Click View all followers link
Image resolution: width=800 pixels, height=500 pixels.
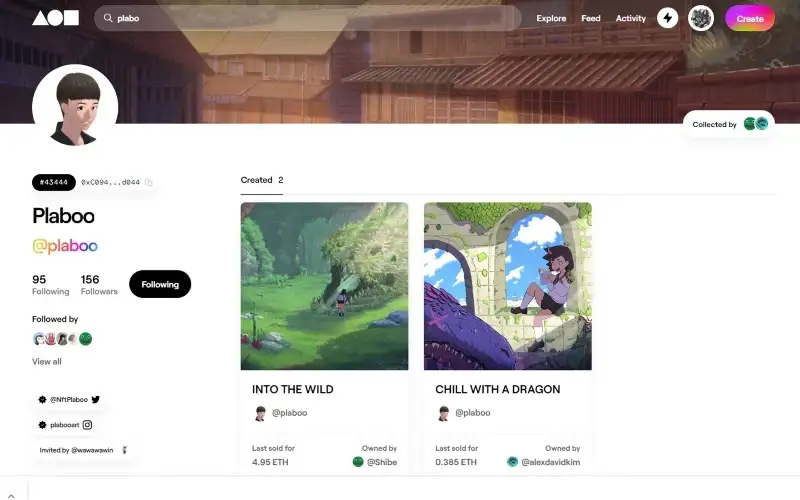click(47, 361)
